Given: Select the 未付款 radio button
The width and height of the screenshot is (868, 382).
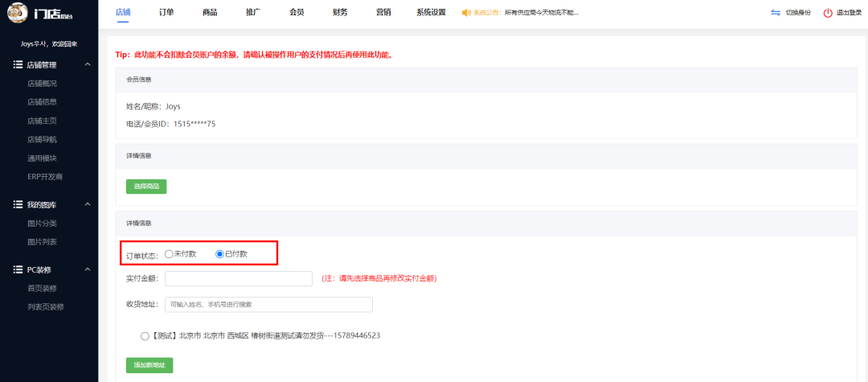Looking at the screenshot, I should [x=169, y=253].
